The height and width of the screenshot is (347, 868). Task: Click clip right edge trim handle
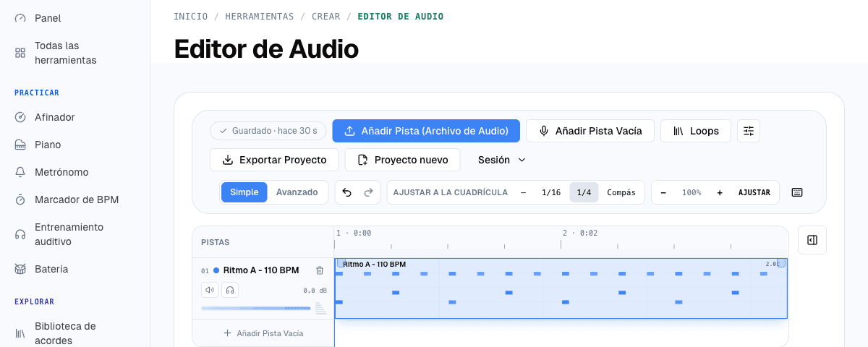[x=781, y=263]
